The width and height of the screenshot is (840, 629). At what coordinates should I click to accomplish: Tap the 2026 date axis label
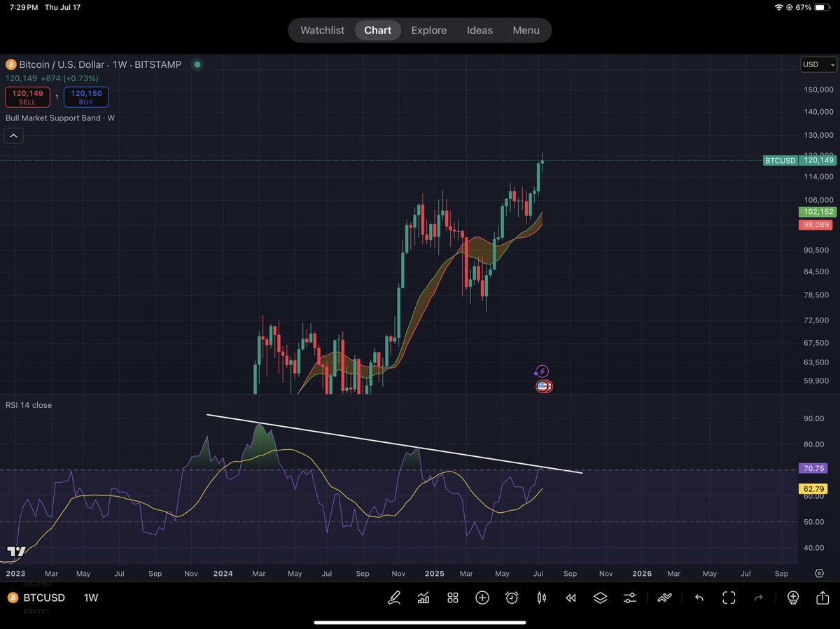(x=642, y=574)
